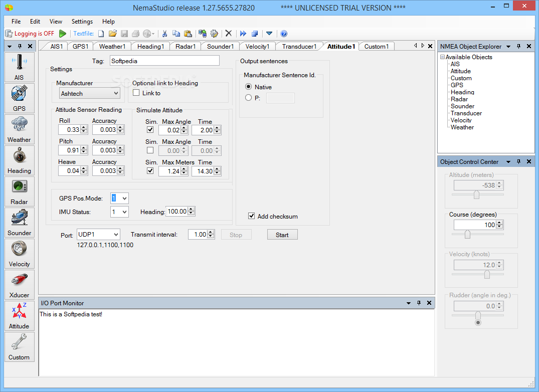Open the Object Control Center options arrow
This screenshot has height=392, width=539.
tap(508, 161)
